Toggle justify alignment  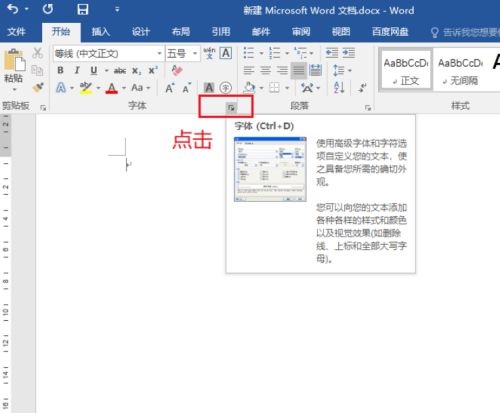click(299, 70)
